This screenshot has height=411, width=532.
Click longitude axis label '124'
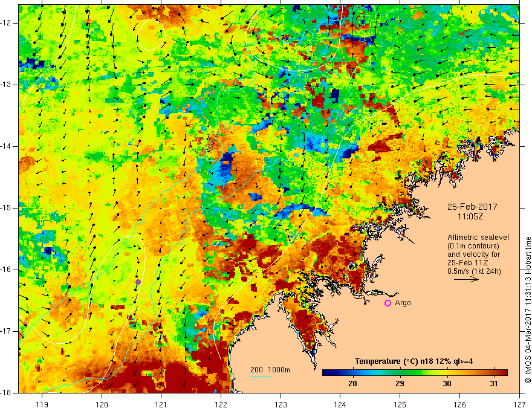tap(340, 404)
